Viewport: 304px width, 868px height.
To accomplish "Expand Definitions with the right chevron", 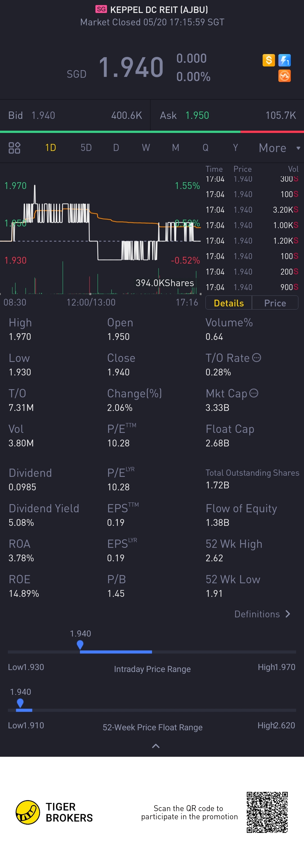I will click(287, 614).
